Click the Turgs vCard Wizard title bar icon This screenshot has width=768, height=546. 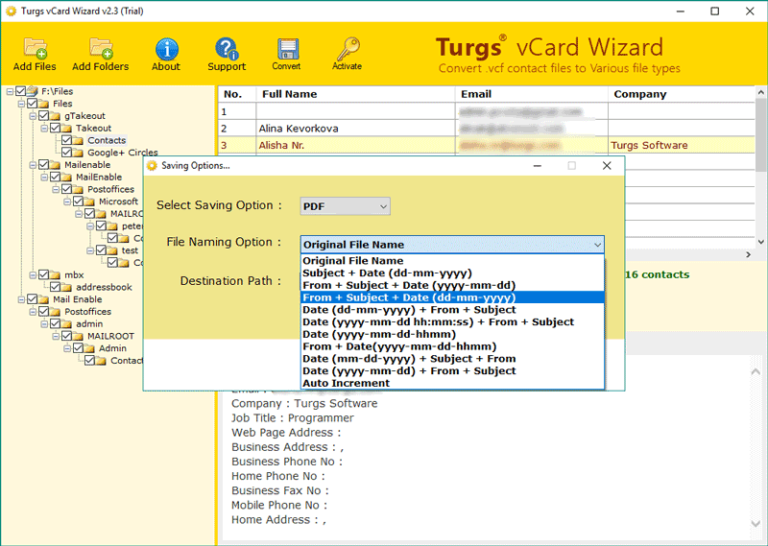pos(11,11)
